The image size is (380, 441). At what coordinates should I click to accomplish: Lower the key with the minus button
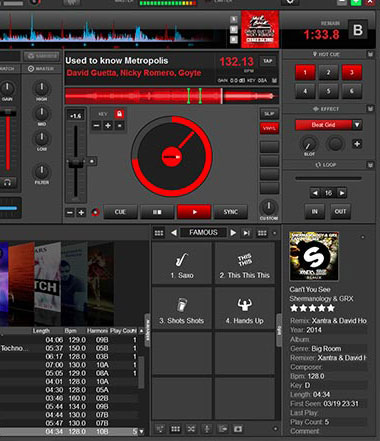(96, 126)
